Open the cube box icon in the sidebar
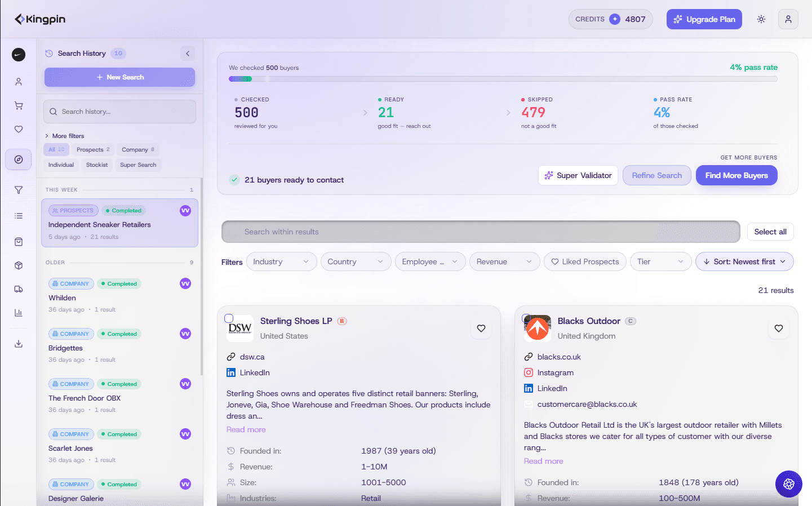The height and width of the screenshot is (506, 812). (x=19, y=265)
